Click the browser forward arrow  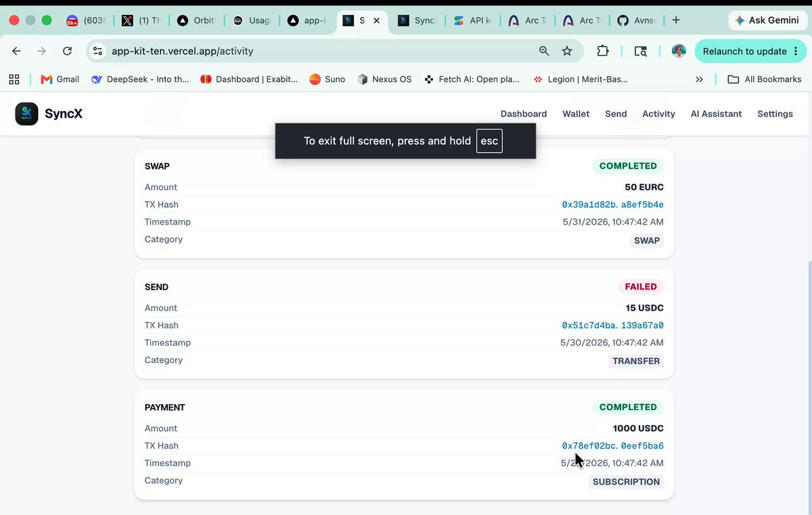tap(42, 51)
